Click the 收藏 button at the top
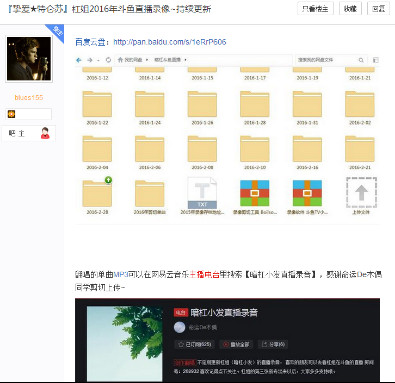 pyautogui.click(x=350, y=9)
